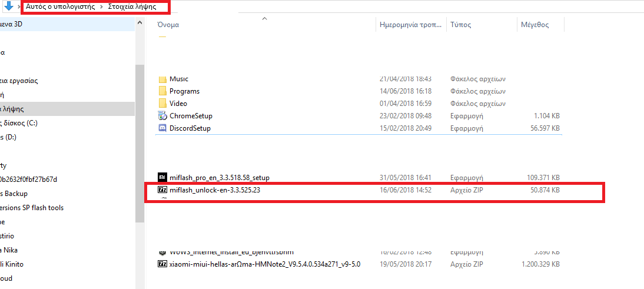Click the DiscordSetup application icon
This screenshot has height=289, width=644.
coord(162,128)
